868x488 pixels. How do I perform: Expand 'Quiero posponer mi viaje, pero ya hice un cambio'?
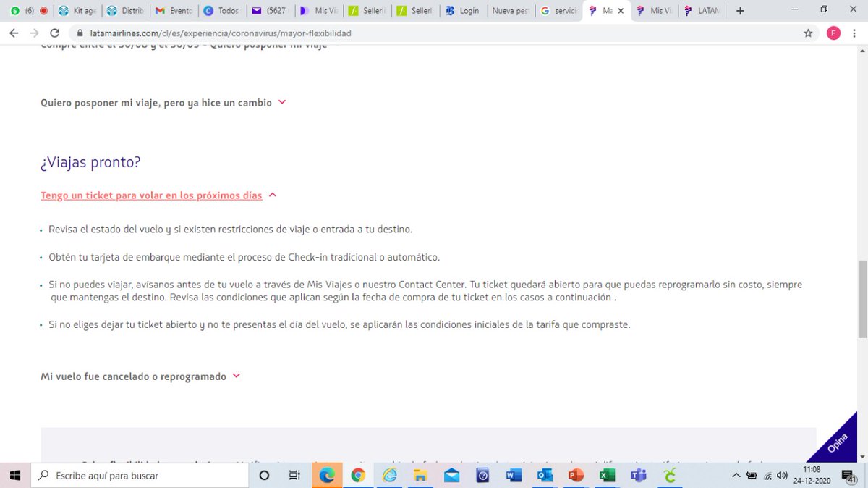click(x=163, y=103)
